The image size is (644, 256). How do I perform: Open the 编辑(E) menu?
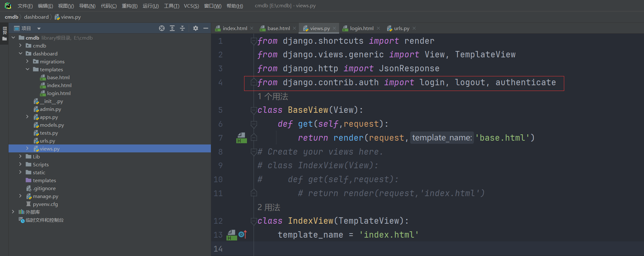pos(45,6)
